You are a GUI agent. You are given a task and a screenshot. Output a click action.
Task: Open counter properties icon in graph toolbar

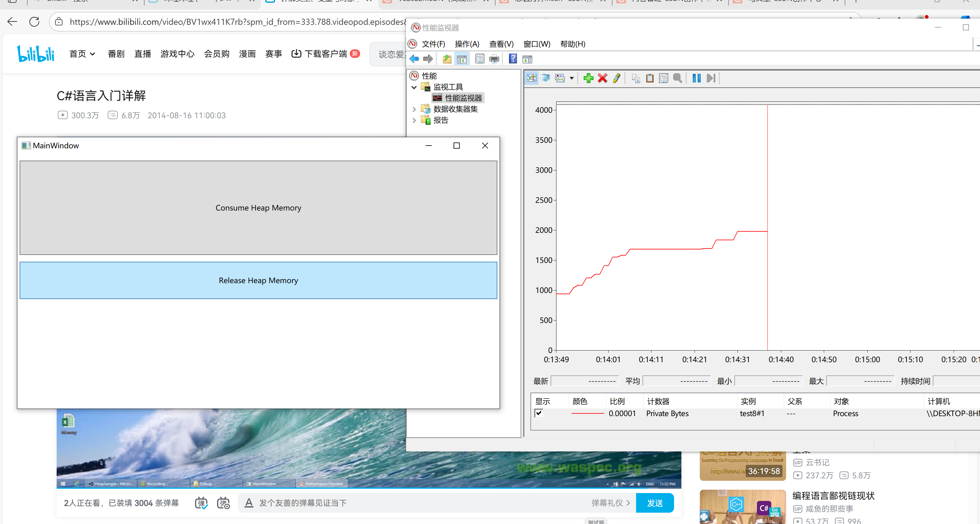663,78
